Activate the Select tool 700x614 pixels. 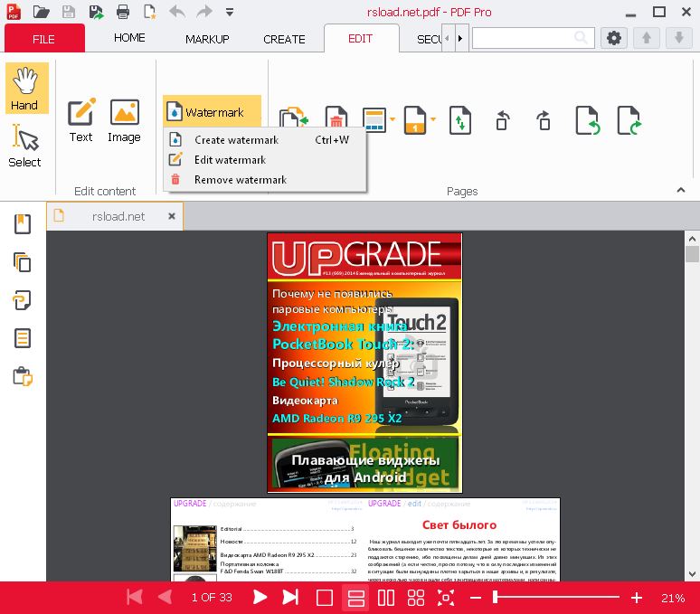pyautogui.click(x=25, y=146)
